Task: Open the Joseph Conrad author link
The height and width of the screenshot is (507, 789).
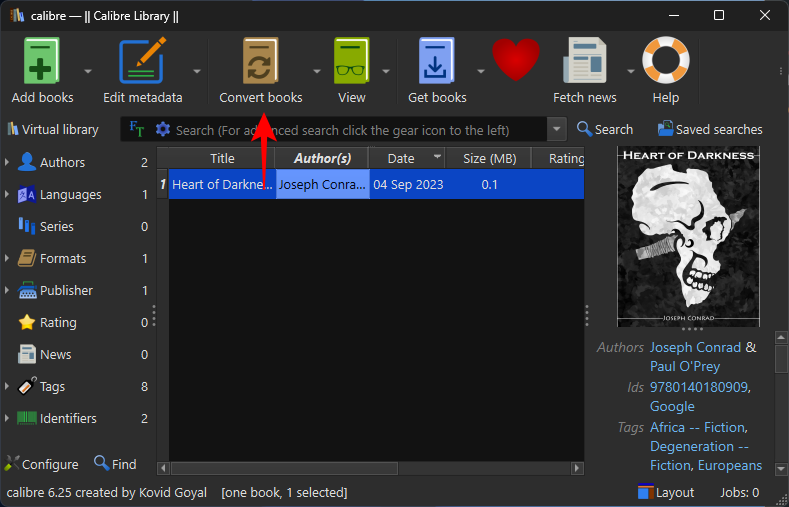Action: pyautogui.click(x=695, y=347)
